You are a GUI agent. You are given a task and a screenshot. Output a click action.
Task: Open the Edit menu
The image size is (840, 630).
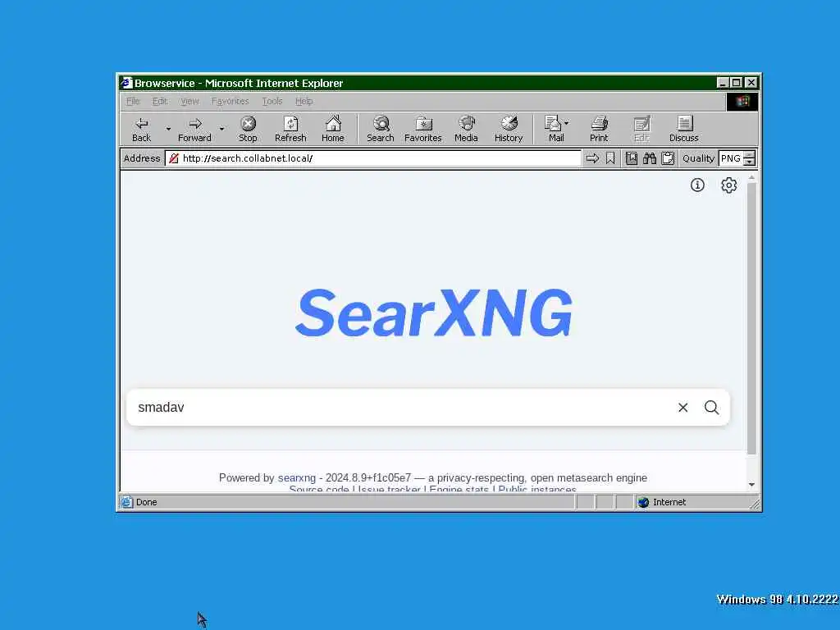160,101
